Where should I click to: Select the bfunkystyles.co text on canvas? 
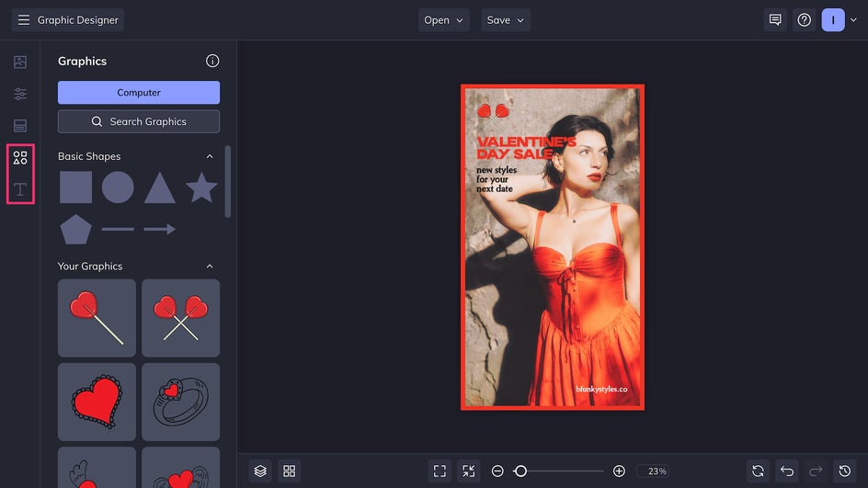(x=601, y=389)
